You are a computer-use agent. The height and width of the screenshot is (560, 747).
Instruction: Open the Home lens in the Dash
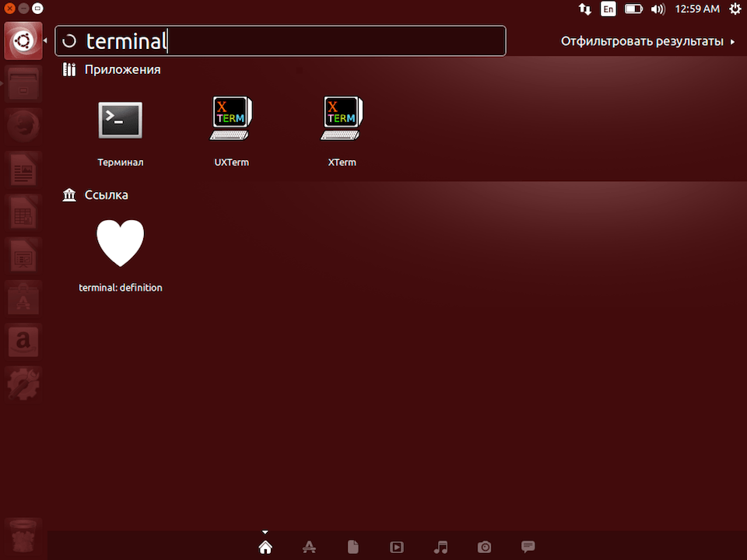pos(265,547)
